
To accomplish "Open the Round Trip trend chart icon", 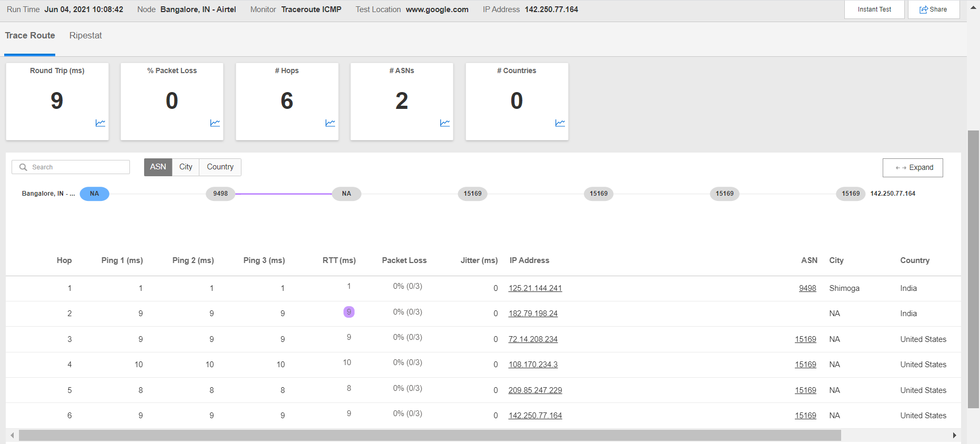I will pos(100,123).
